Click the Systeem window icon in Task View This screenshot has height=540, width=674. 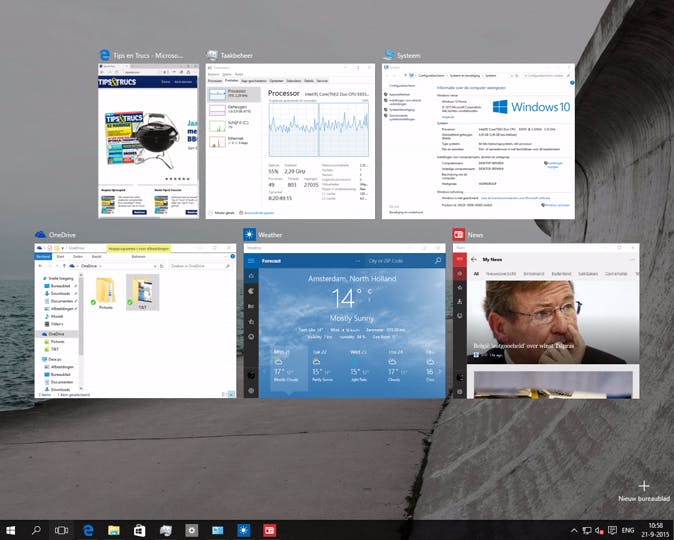pyautogui.click(x=389, y=55)
